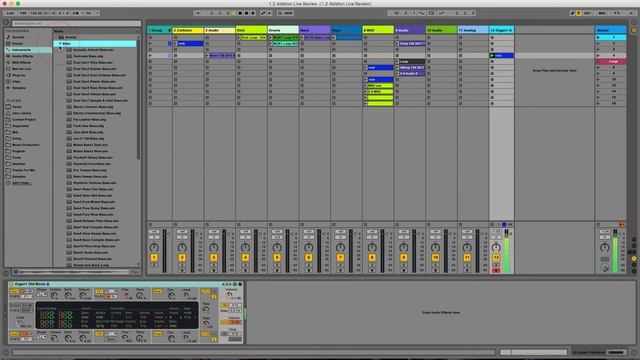Screen dimensions: 640x360
Task: Toggle Detail View at bottom-right corner
Action: pos(634,352)
